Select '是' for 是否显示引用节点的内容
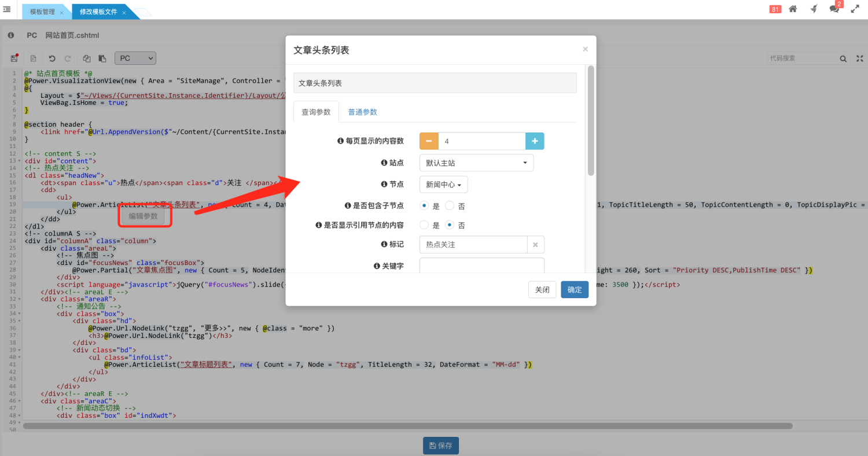 [424, 225]
